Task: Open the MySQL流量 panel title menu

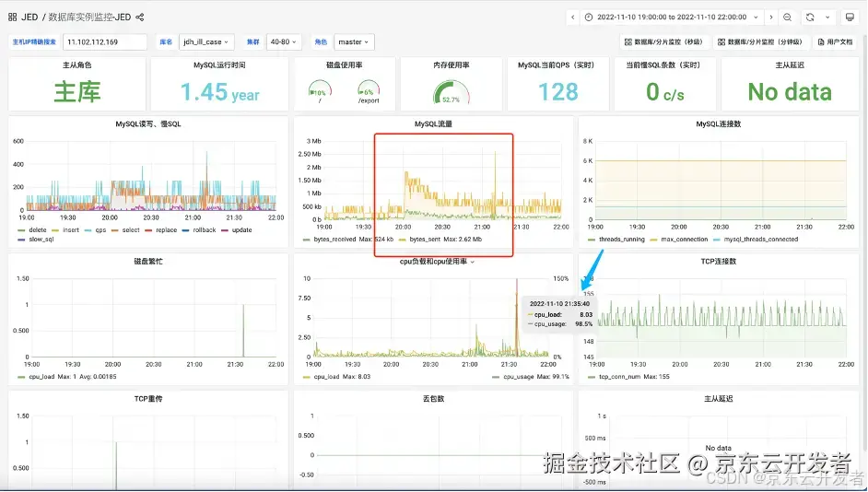Action: (x=433, y=124)
